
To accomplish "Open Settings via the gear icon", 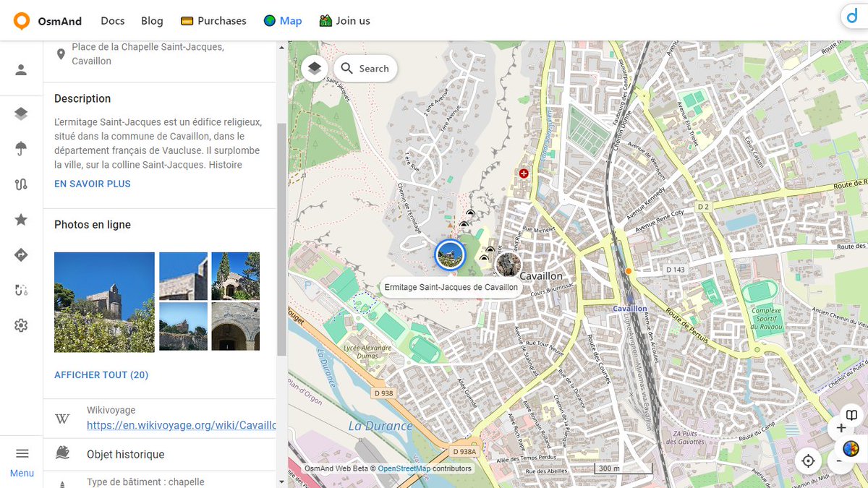I will coord(21,325).
